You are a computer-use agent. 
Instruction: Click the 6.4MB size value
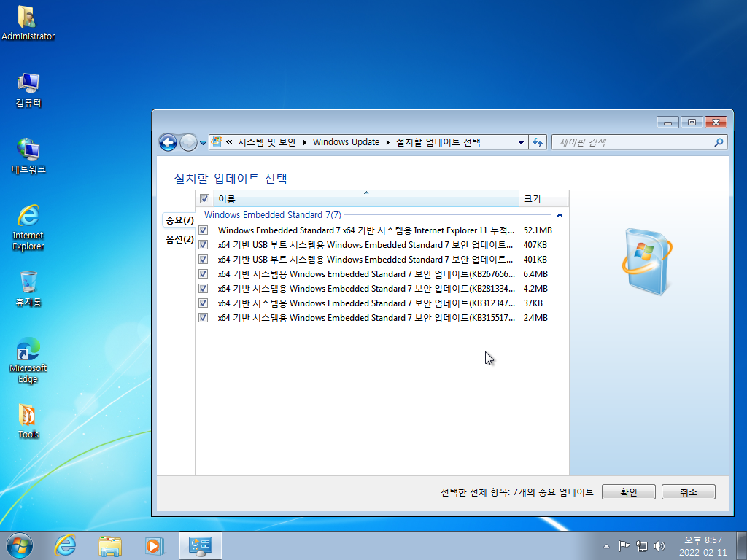tap(535, 274)
